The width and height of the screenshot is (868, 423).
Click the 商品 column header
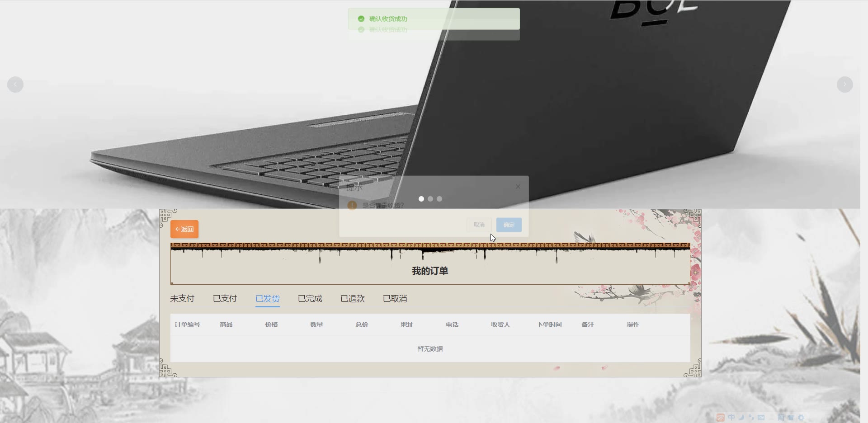[x=226, y=324]
